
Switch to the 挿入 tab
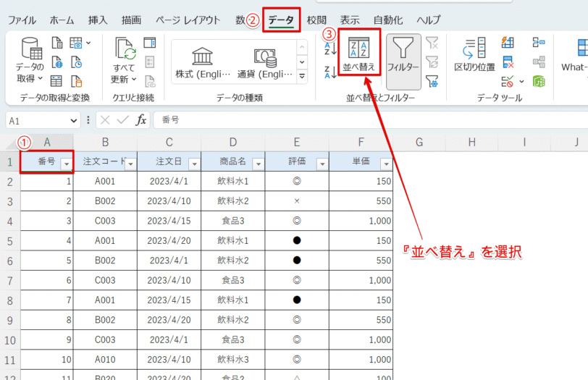point(98,20)
